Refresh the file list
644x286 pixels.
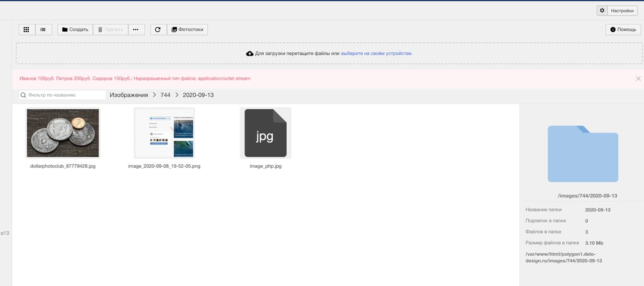coord(158,30)
